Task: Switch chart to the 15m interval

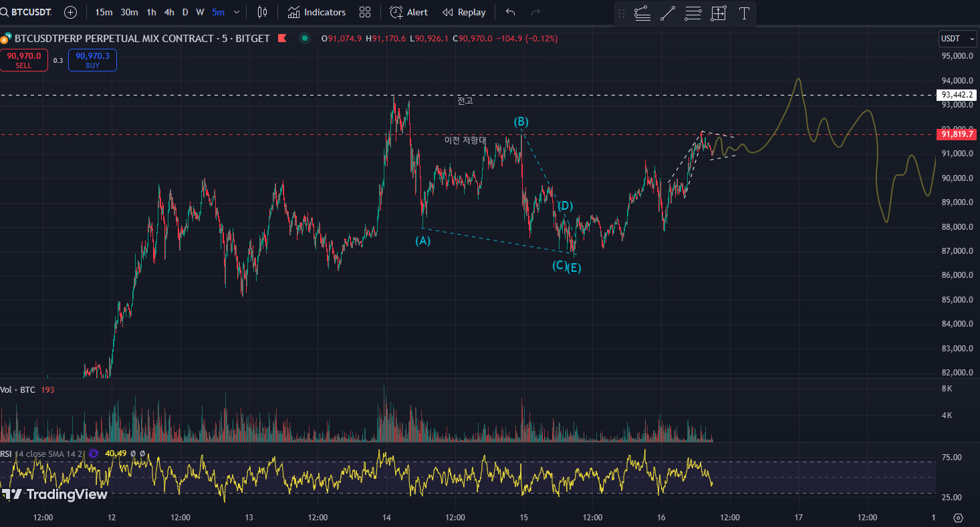Action: (104, 12)
